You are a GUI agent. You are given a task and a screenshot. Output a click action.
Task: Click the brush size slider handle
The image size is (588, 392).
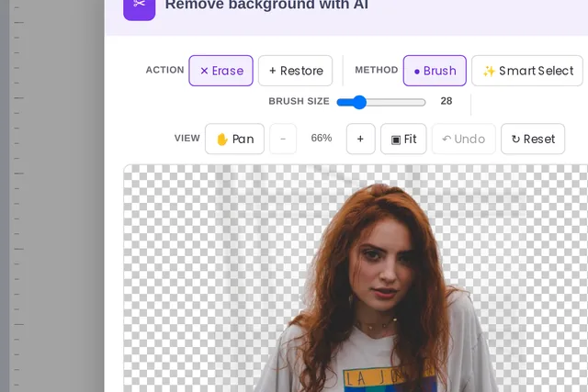(x=359, y=102)
